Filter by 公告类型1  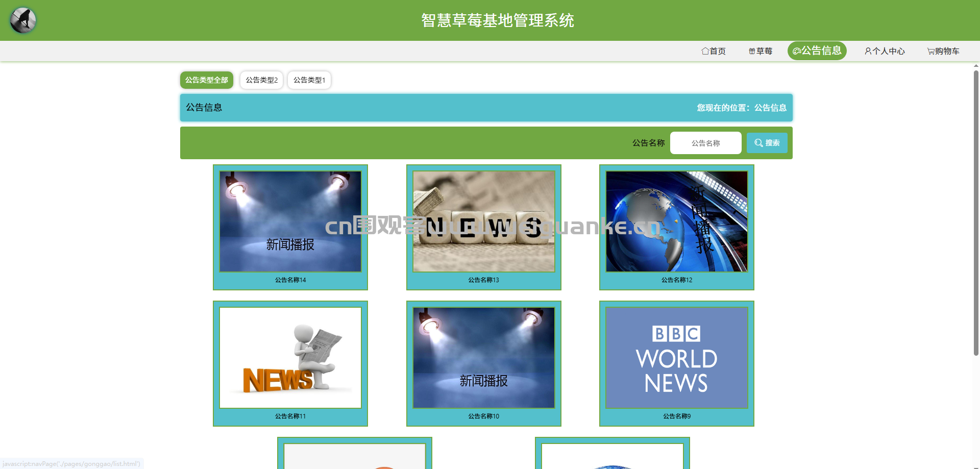[309, 80]
